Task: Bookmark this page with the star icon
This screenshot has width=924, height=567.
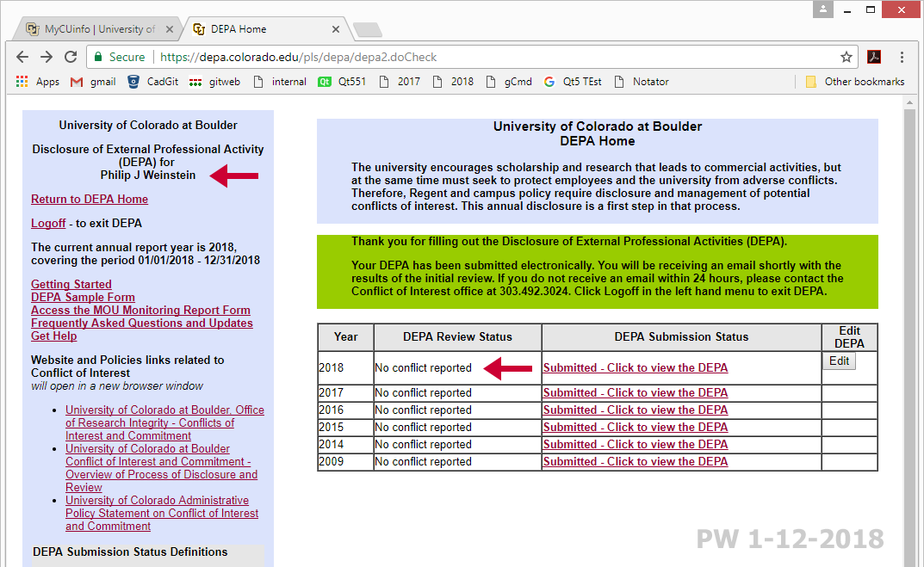Action: coord(846,57)
